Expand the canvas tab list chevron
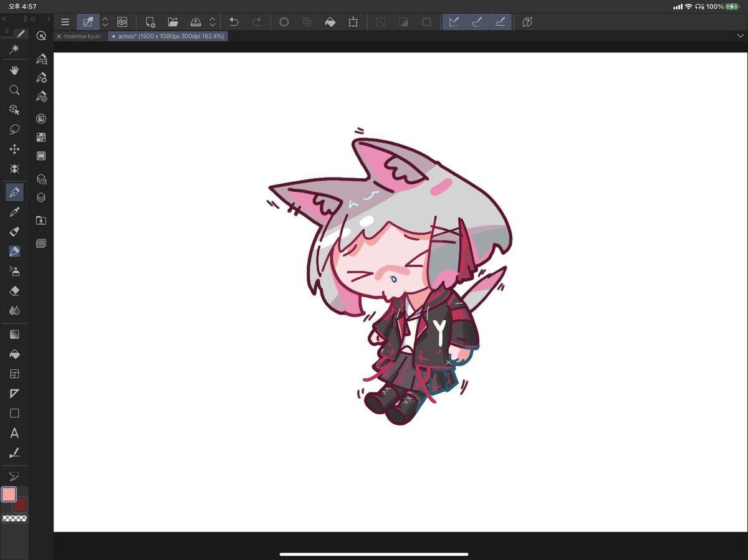Image resolution: width=748 pixels, height=560 pixels. point(740,36)
